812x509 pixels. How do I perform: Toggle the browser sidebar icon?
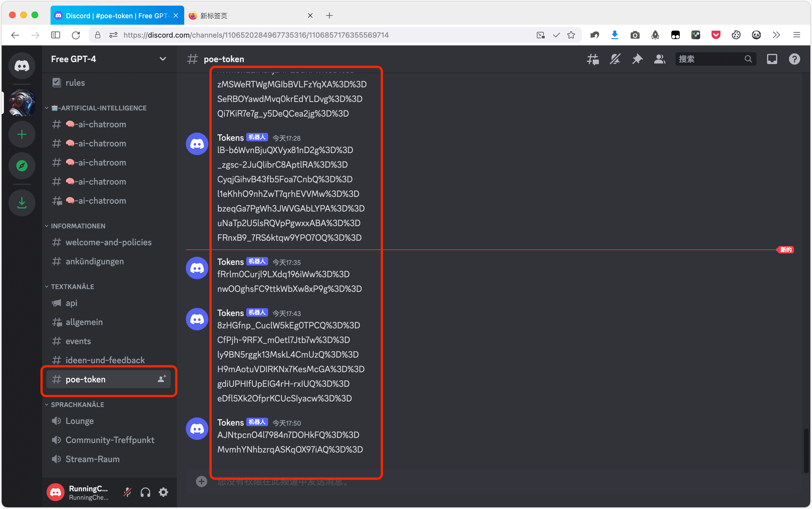pos(56,35)
